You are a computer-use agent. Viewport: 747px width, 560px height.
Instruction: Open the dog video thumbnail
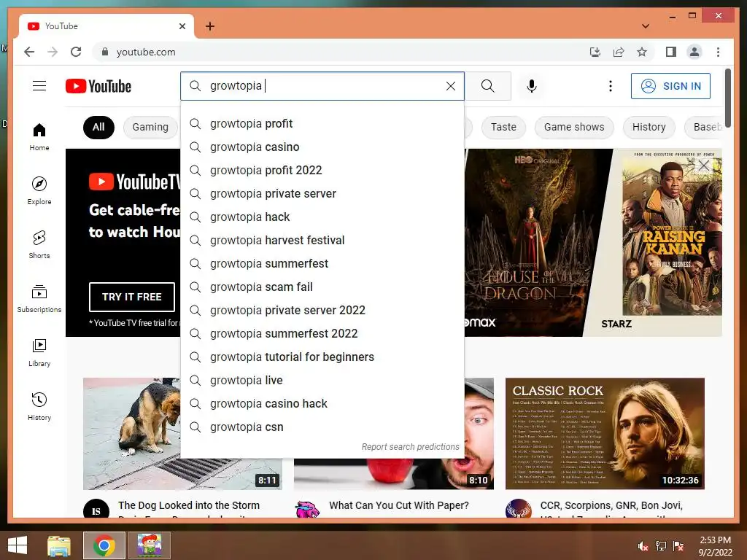tap(132, 434)
